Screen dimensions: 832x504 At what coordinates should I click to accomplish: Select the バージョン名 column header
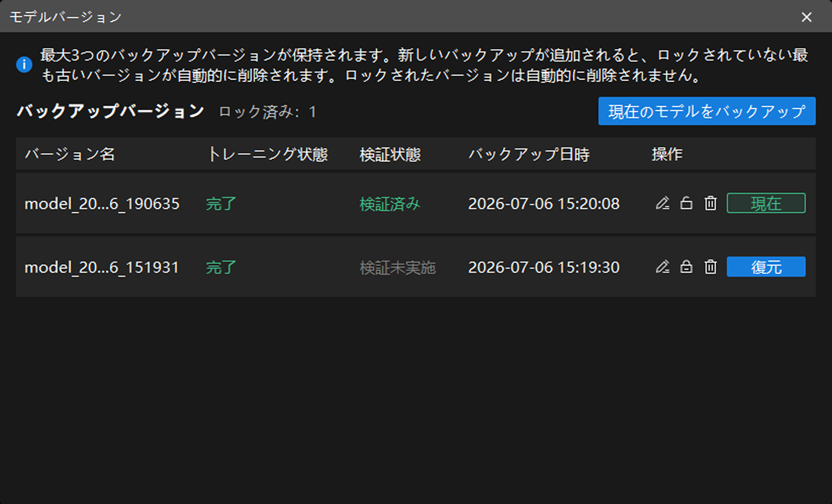click(x=70, y=154)
